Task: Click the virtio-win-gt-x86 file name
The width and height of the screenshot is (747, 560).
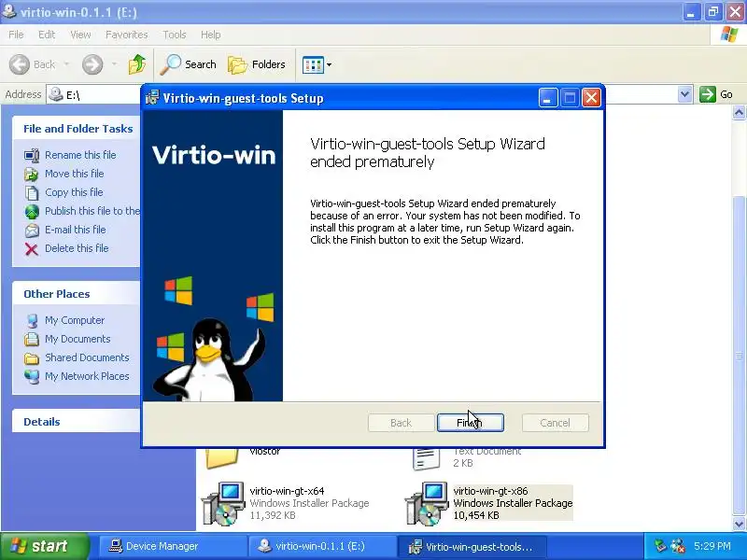Action: 491,491
